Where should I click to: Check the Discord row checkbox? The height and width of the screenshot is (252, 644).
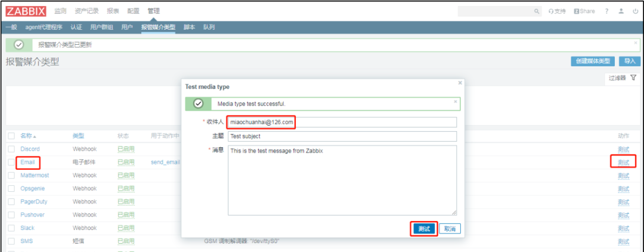11,149
